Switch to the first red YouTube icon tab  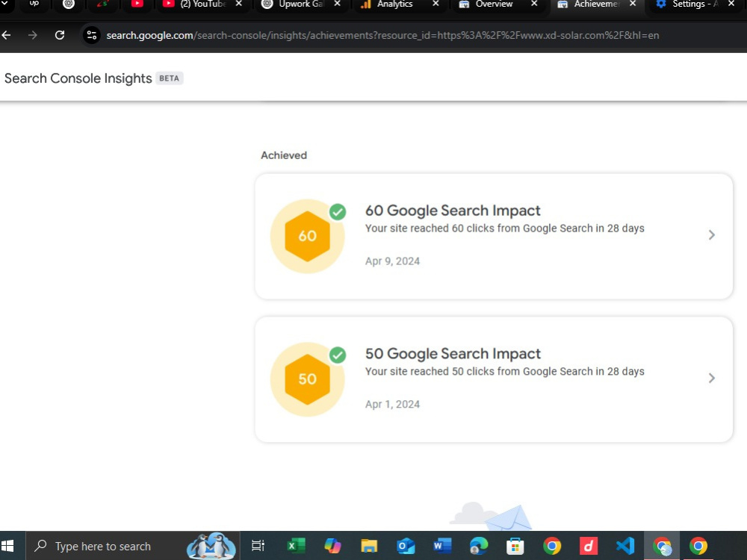click(x=137, y=4)
